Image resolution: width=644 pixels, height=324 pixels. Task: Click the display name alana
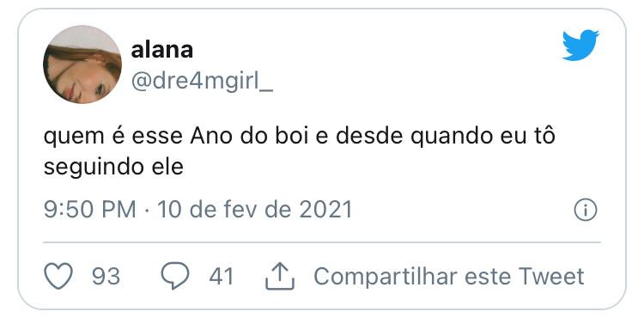161,50
